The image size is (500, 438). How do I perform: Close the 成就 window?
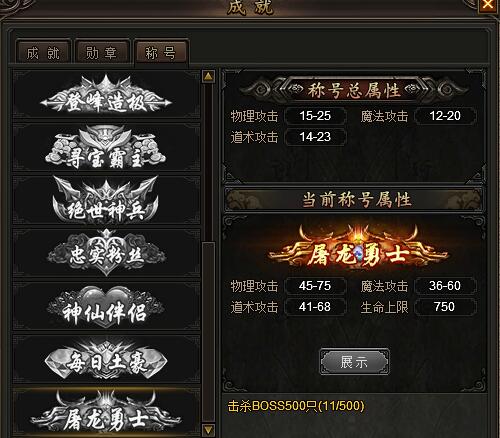(x=488, y=5)
